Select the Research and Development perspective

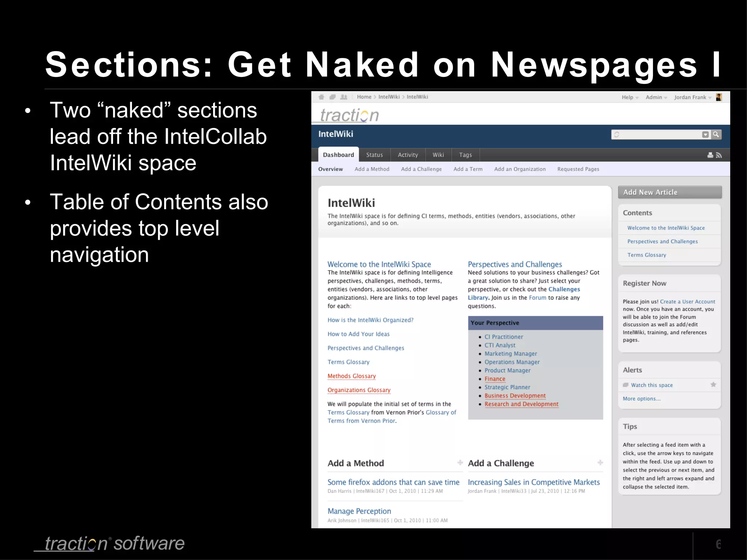[x=522, y=404]
